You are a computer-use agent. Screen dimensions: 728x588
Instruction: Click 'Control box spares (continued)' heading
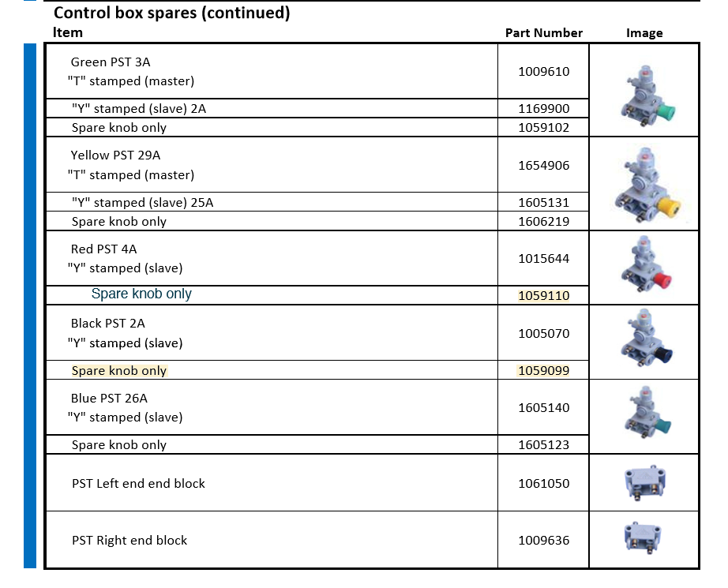(172, 13)
